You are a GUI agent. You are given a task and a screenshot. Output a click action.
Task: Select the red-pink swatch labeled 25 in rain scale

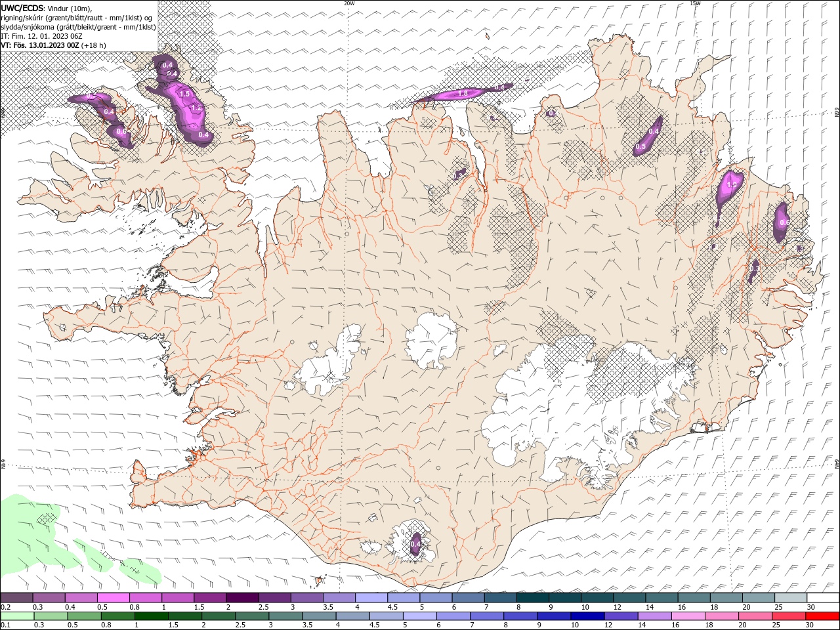point(789,616)
